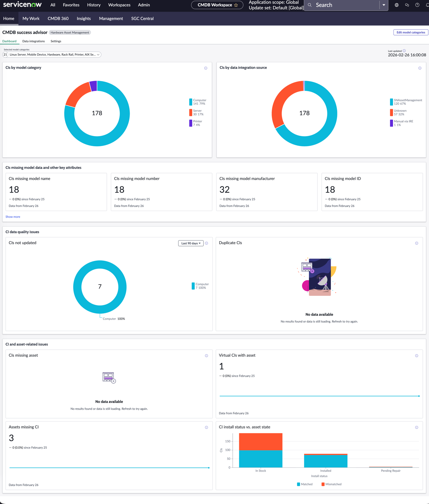Open info icon for CI install status vs. asset state

click(x=417, y=427)
